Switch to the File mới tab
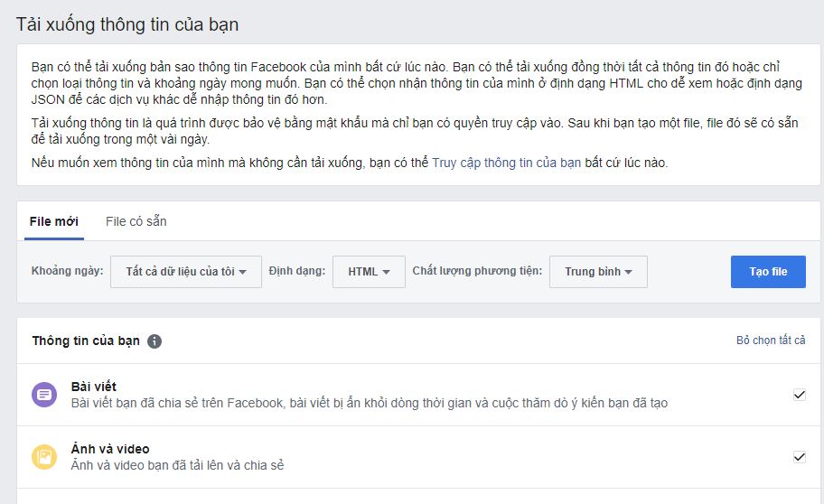The image size is (824, 504). pyautogui.click(x=54, y=222)
